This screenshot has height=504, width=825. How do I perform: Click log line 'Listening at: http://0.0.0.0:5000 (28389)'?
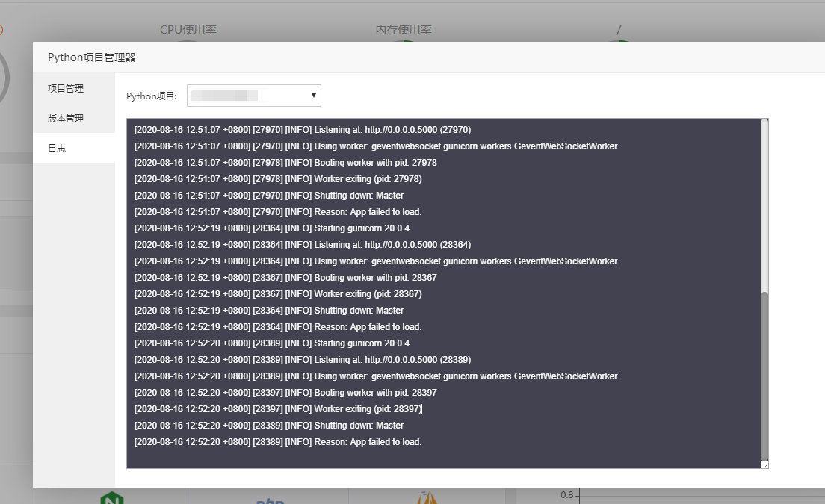[x=303, y=359]
